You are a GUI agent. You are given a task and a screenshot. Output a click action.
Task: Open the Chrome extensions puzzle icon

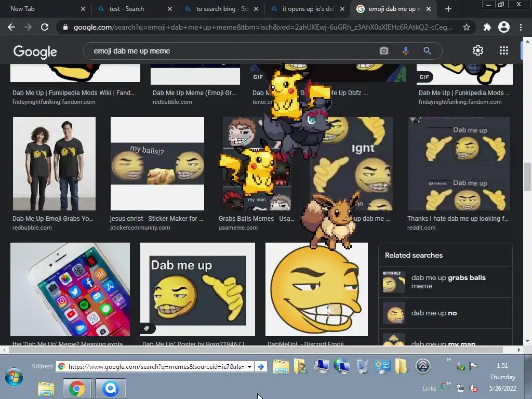487,27
